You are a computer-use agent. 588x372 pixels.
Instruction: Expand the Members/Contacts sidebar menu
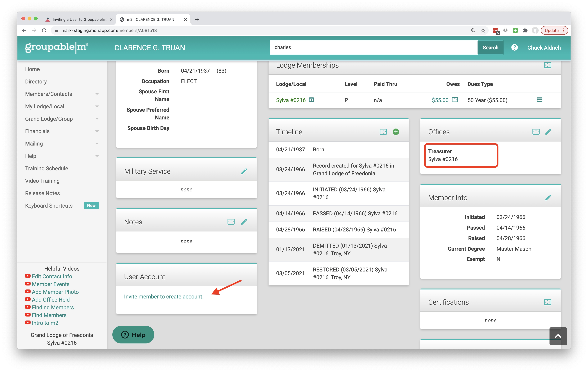tap(62, 94)
